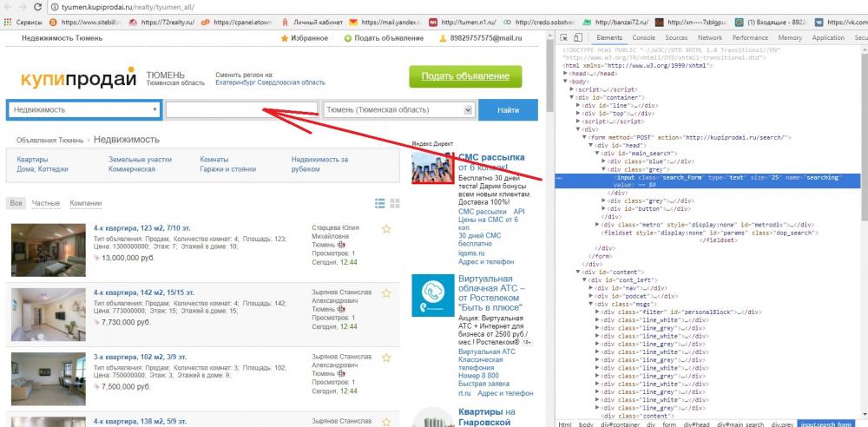Screen dimensions: 868x427
Task: Open site info icon in the address bar
Action: (x=55, y=7)
